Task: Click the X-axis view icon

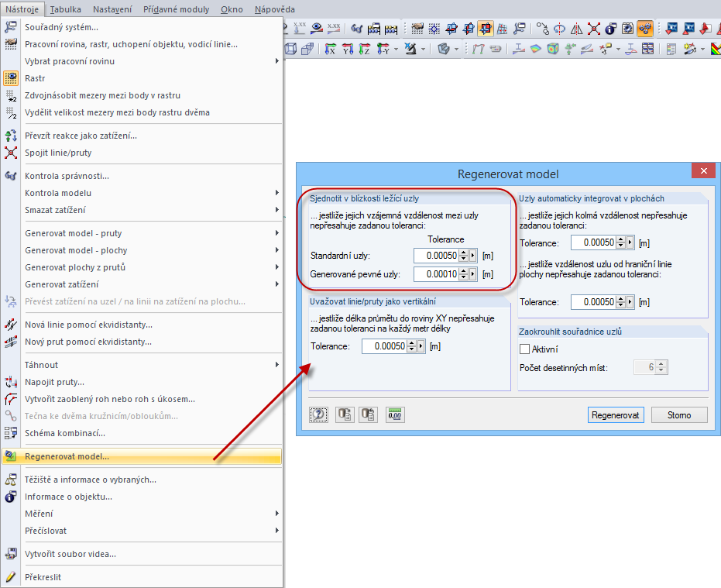Action: coord(330,48)
